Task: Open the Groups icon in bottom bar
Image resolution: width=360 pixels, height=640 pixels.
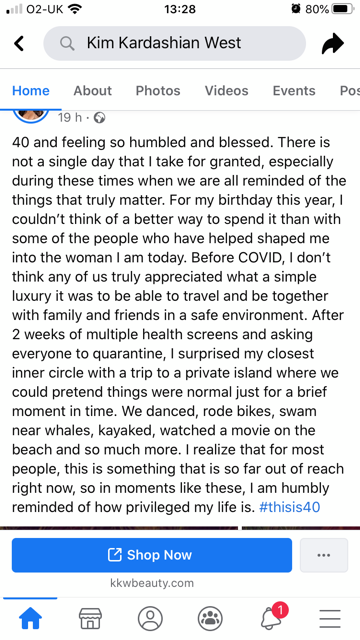Action: [210, 618]
